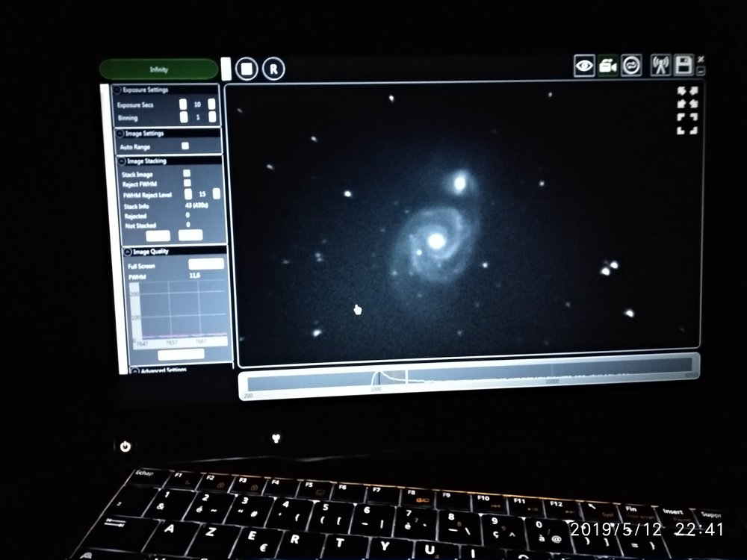Click the histogram black point marker

pos(379,378)
